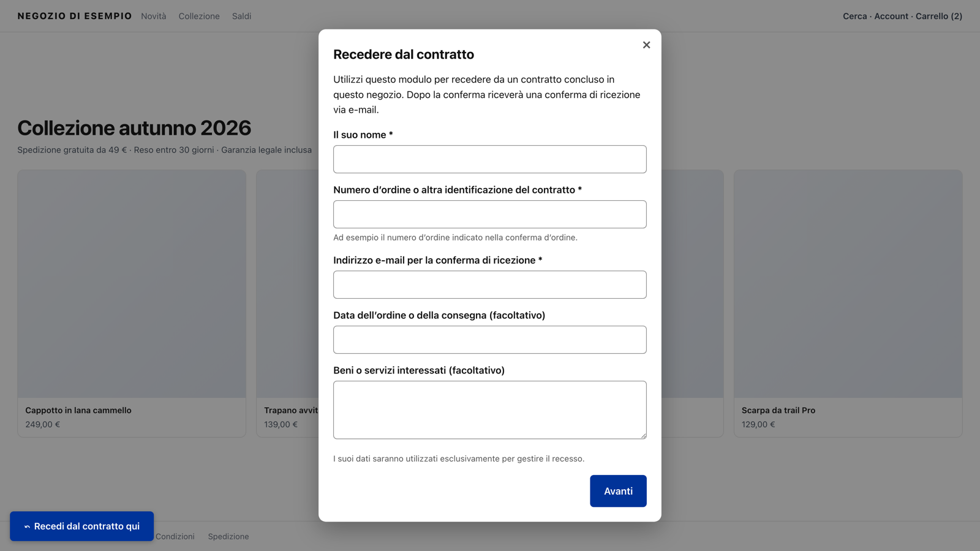This screenshot has height=551, width=980.
Task: Open the Collezione menu item
Action: (x=199, y=16)
